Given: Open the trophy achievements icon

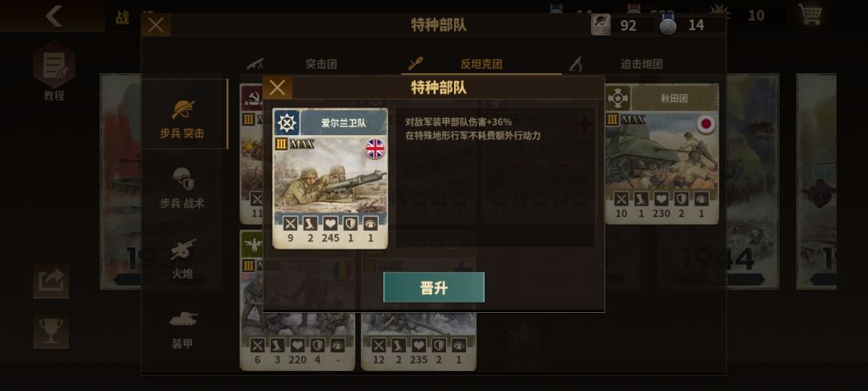Looking at the screenshot, I should pos(51,331).
